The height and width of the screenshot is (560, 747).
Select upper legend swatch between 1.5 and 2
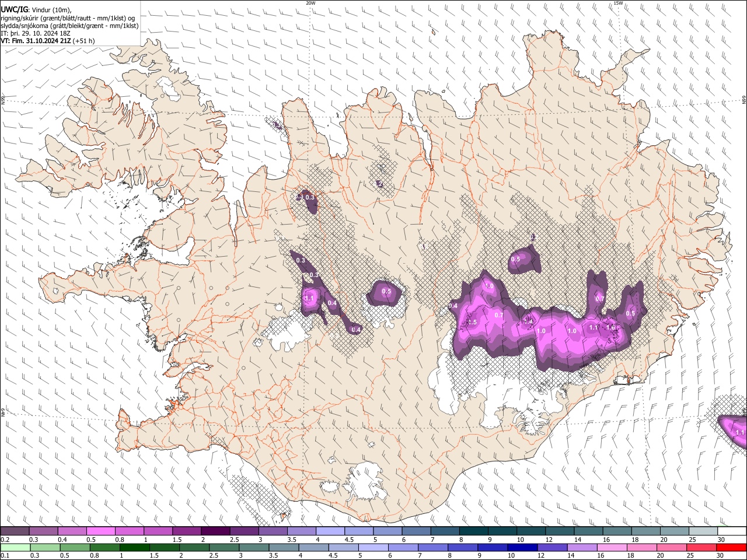click(187, 531)
